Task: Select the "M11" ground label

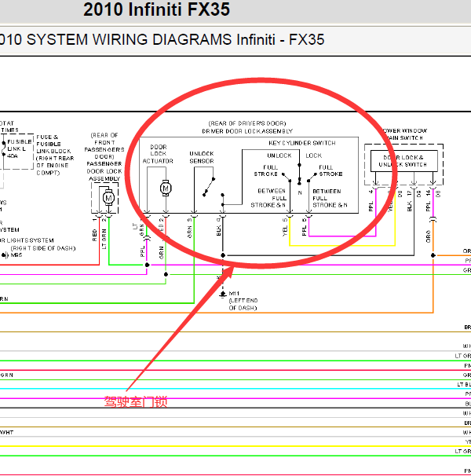Action: (x=234, y=293)
